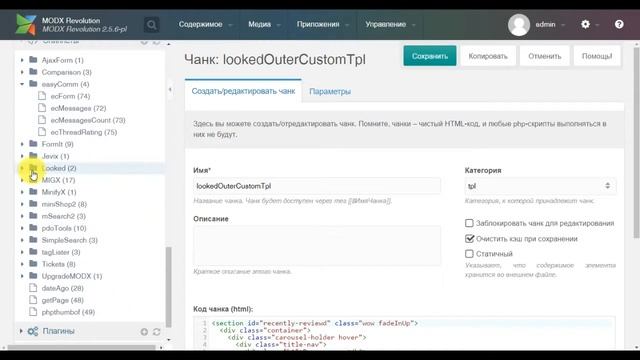The height and width of the screenshot is (360, 640).
Task: Click the refresh icon beside Плагины
Action: click(156, 332)
